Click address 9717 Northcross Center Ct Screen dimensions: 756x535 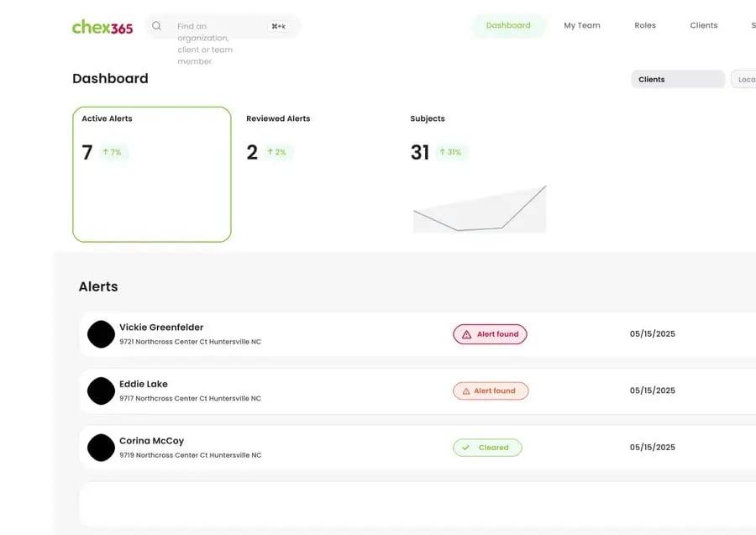(190, 399)
